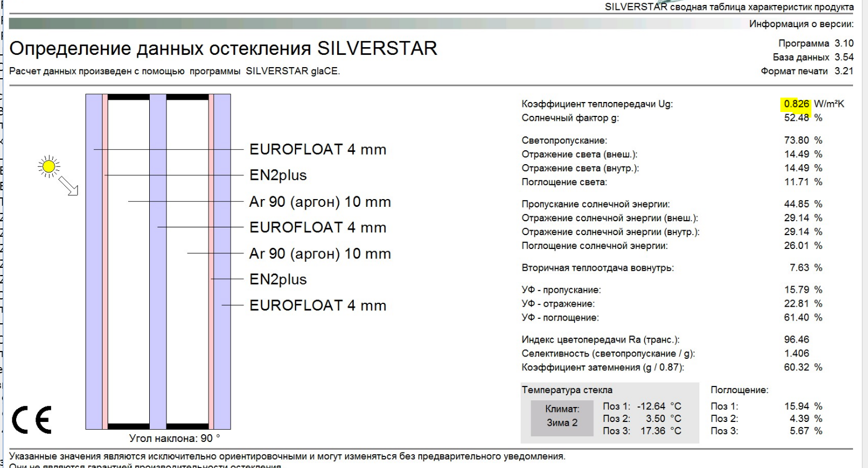Click the Светопропускание value 73.80
Image resolution: width=868 pixels, height=468 pixels.
[796, 140]
